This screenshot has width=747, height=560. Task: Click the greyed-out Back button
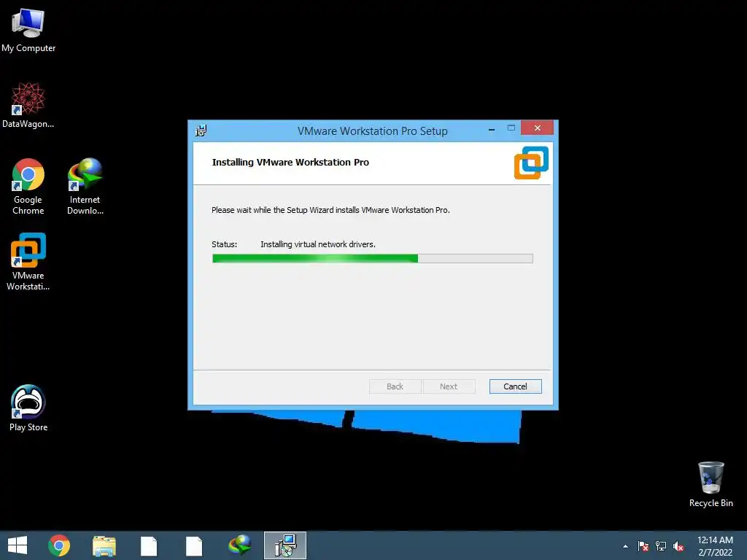point(395,386)
